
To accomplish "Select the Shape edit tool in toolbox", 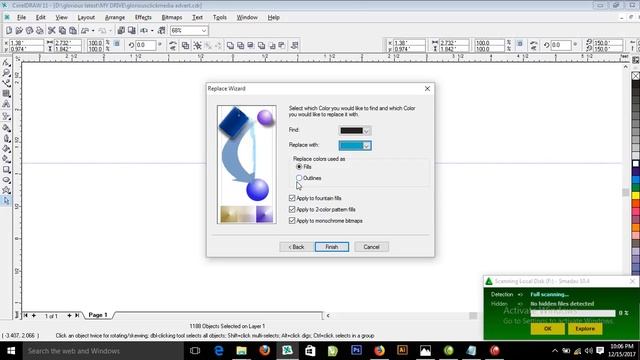I will click(x=6, y=62).
